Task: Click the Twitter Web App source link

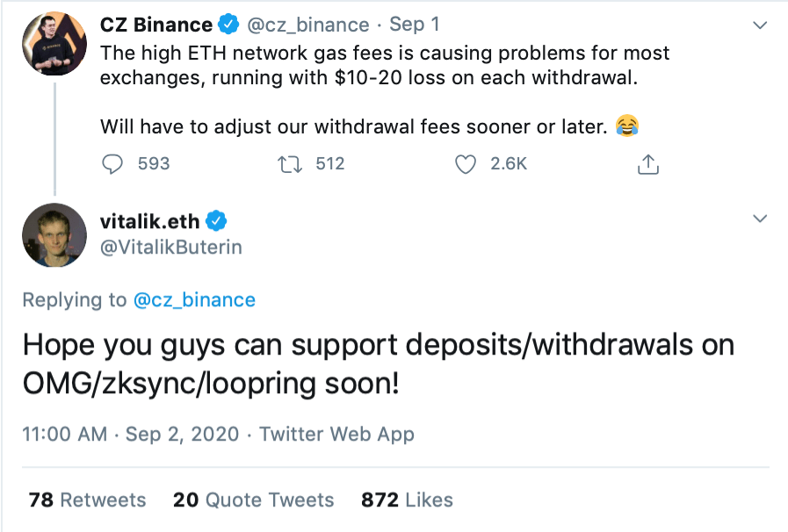Action: tap(336, 434)
